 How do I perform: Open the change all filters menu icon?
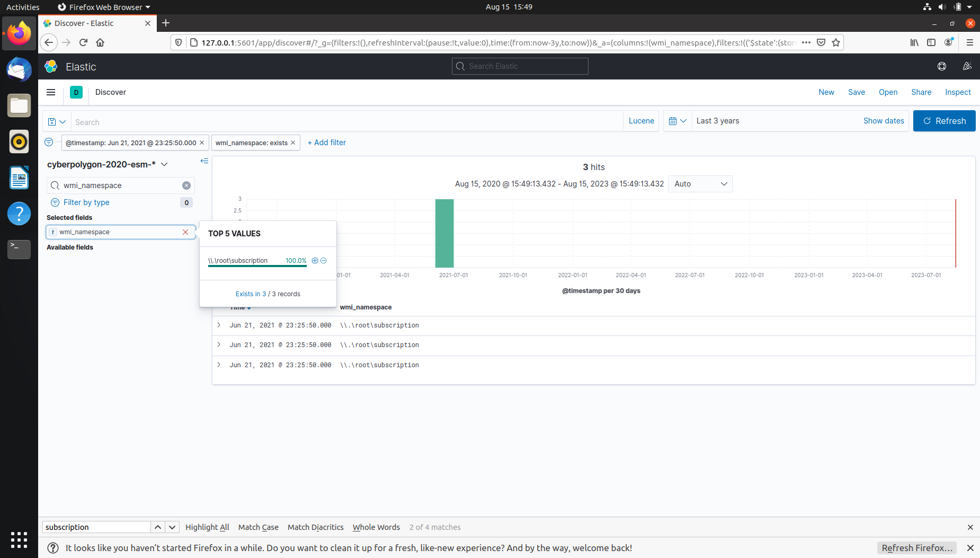coord(49,142)
